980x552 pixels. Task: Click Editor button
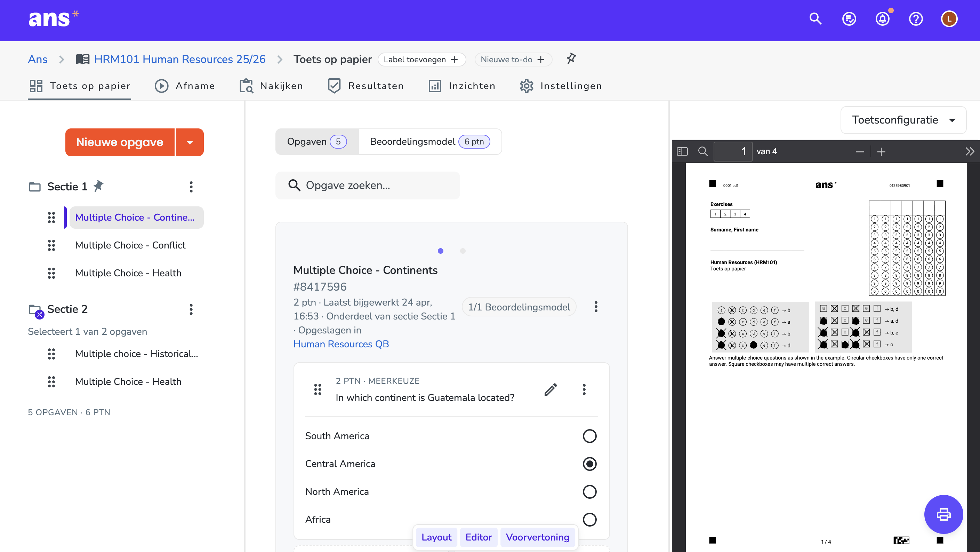point(479,537)
